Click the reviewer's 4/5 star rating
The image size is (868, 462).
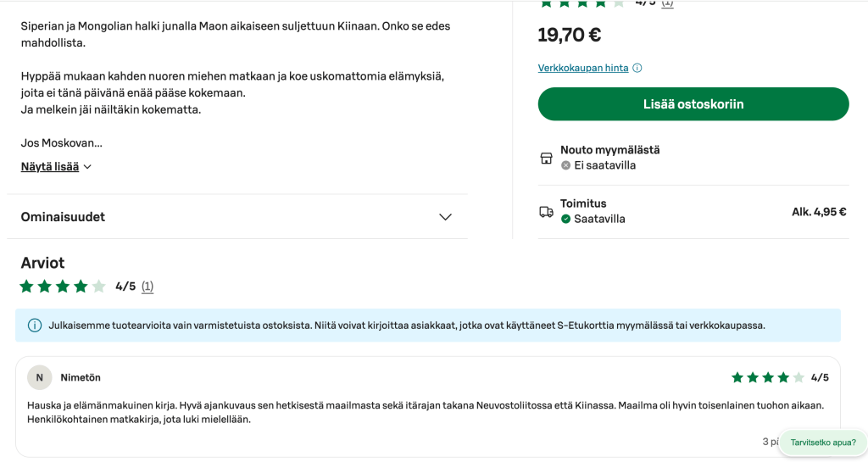767,377
